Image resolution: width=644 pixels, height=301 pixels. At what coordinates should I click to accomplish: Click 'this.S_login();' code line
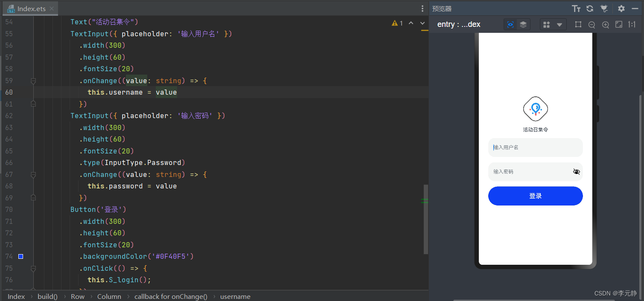(119, 280)
